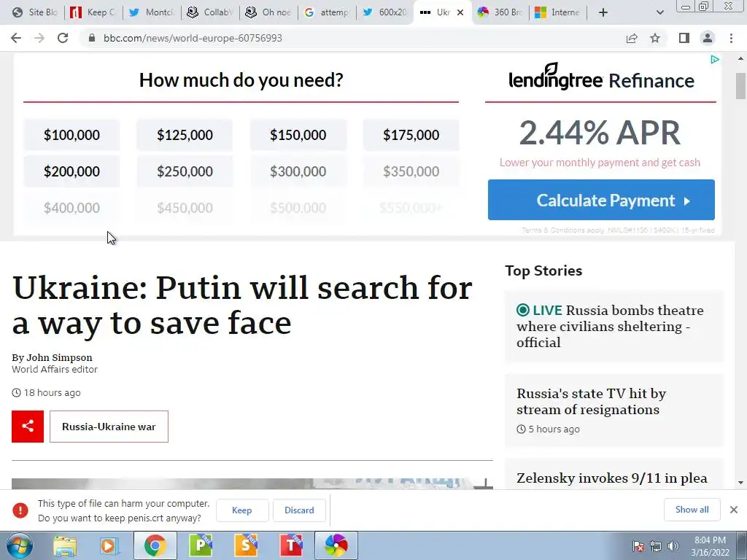
Task: Open Windows Explorer from taskbar
Action: pyautogui.click(x=65, y=545)
